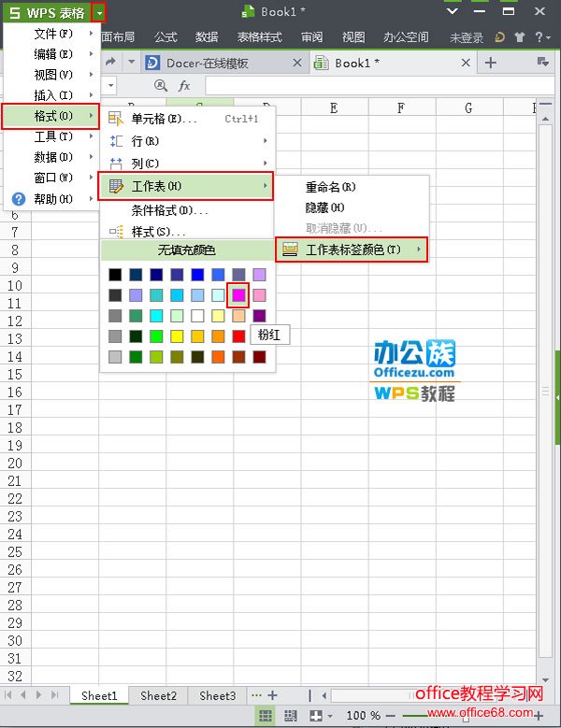Close the Book1 document tab
The width and height of the screenshot is (561, 728).
(x=466, y=64)
